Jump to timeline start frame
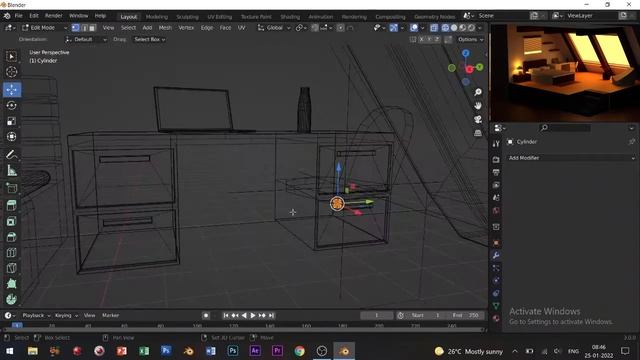This screenshot has height=360, width=640. click(226, 316)
